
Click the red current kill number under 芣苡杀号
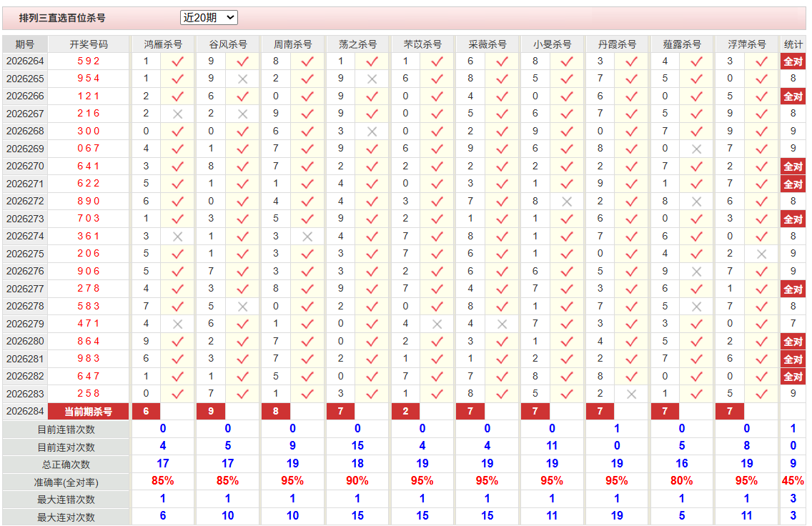click(405, 411)
